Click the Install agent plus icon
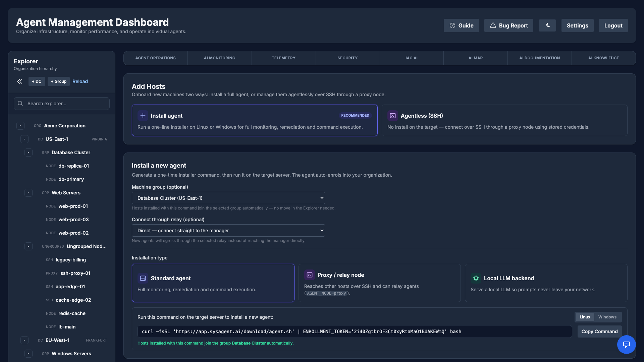Viewport: 644px width, 362px height. [x=143, y=116]
